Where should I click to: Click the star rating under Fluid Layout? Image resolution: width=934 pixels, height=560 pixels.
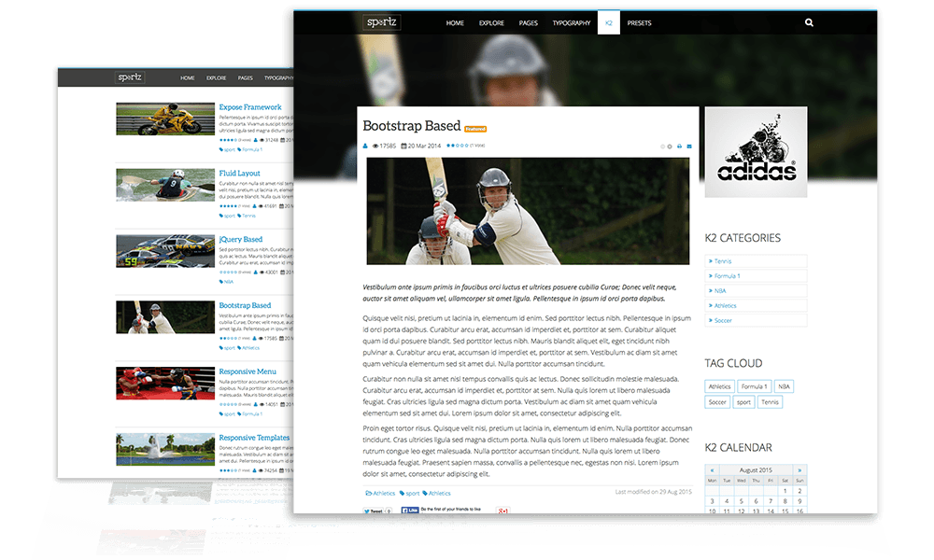pyautogui.click(x=229, y=206)
